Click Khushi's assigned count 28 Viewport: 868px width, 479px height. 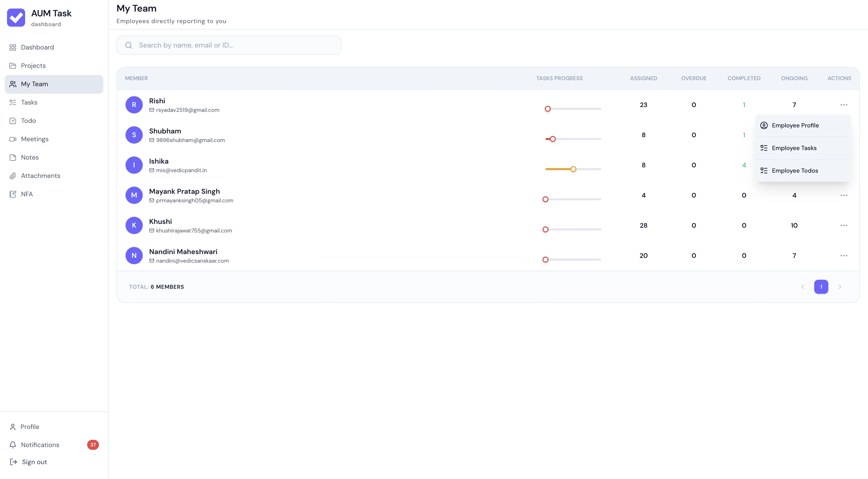(643, 225)
